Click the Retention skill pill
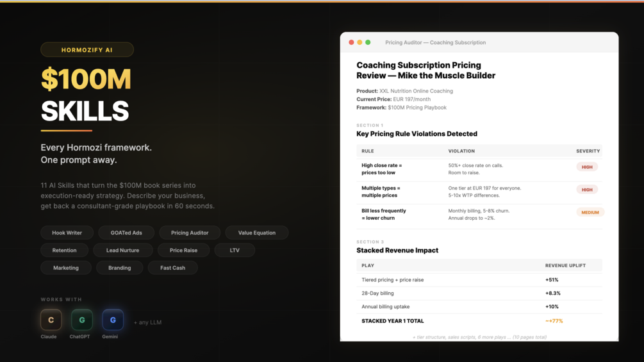644x362 pixels. (x=64, y=250)
